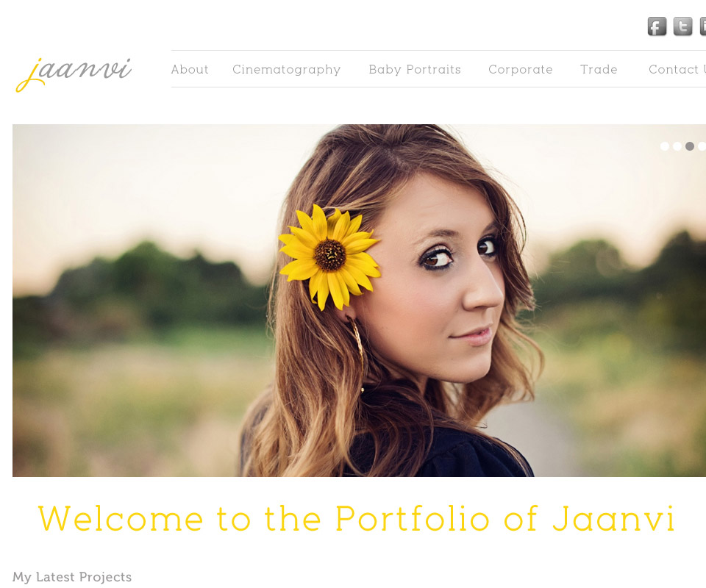Image resolution: width=706 pixels, height=588 pixels.
Task: Go to the Cinematography page
Action: point(286,70)
